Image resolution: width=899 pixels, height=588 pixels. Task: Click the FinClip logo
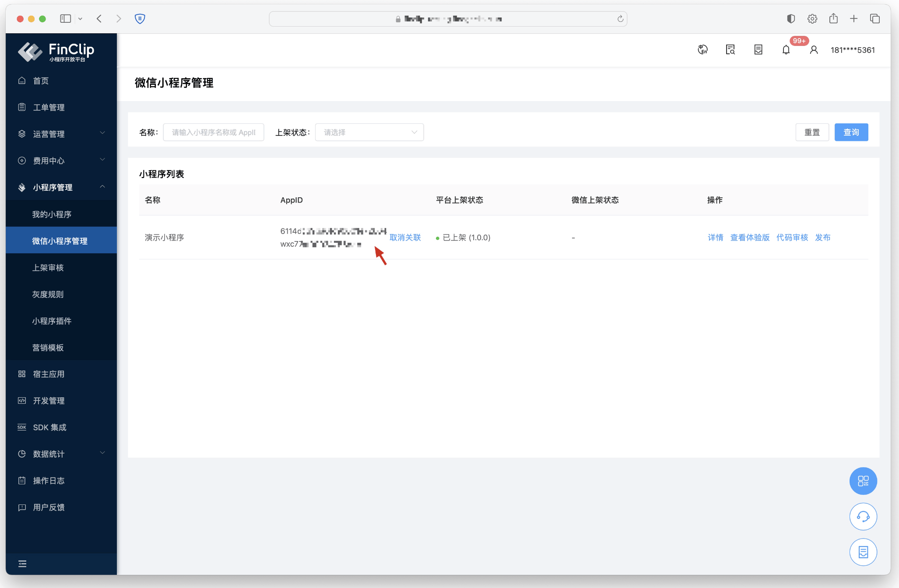(x=56, y=52)
